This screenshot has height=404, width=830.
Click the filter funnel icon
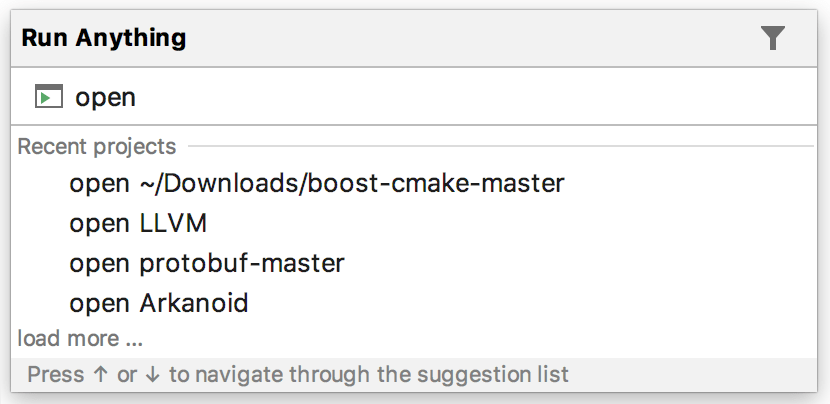(x=773, y=38)
